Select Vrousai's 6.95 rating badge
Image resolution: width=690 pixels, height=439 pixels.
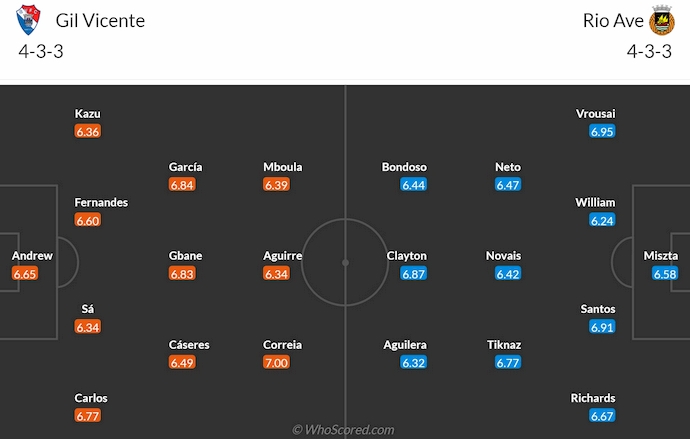602,131
